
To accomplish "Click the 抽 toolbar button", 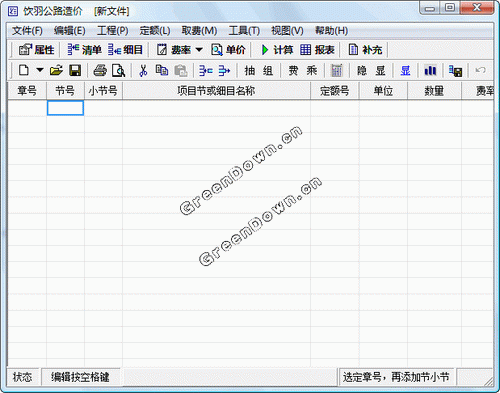I will click(x=250, y=70).
